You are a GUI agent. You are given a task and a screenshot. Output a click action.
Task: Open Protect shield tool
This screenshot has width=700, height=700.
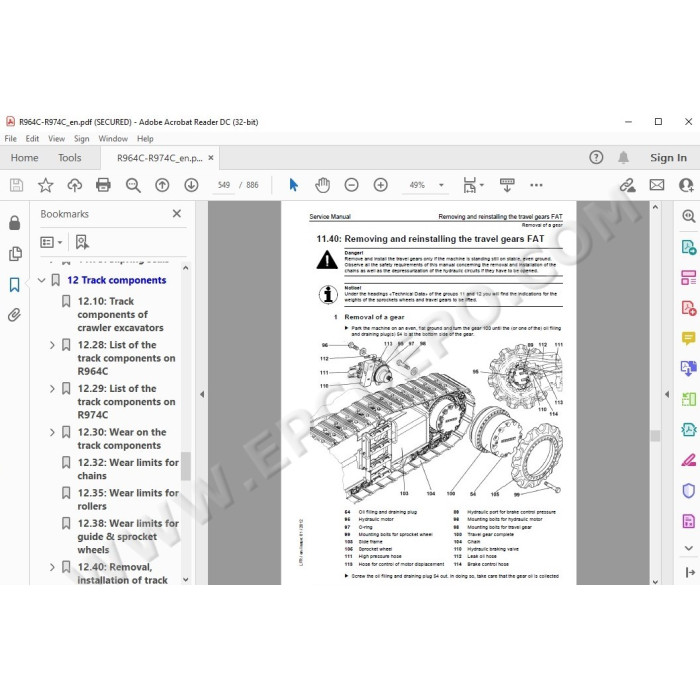pyautogui.click(x=688, y=490)
